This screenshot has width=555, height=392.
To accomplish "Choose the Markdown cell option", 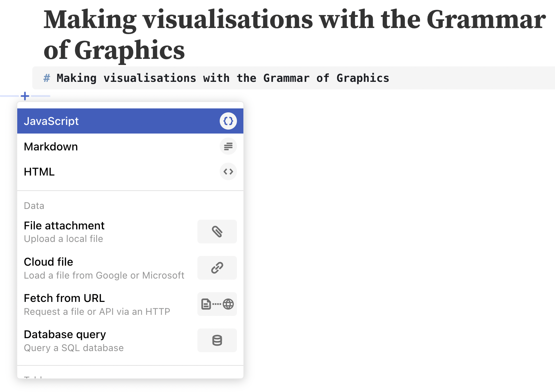I will (51, 147).
